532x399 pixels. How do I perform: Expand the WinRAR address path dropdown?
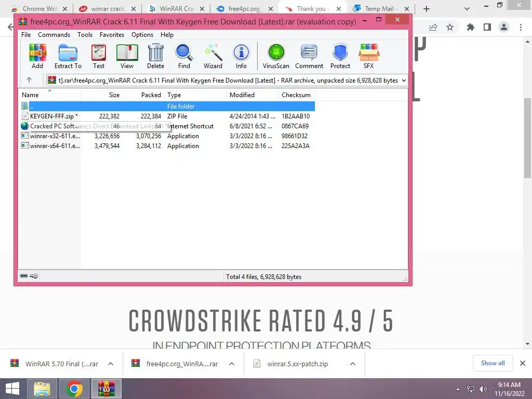click(x=404, y=81)
